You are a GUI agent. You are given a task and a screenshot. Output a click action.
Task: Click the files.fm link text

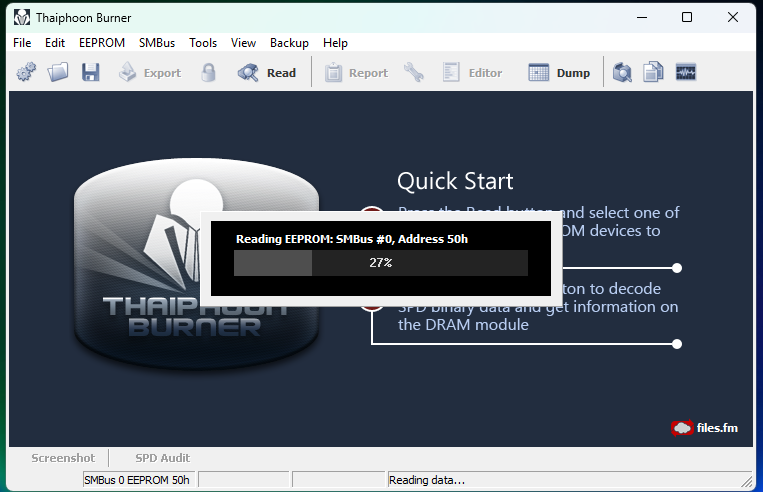(x=717, y=428)
